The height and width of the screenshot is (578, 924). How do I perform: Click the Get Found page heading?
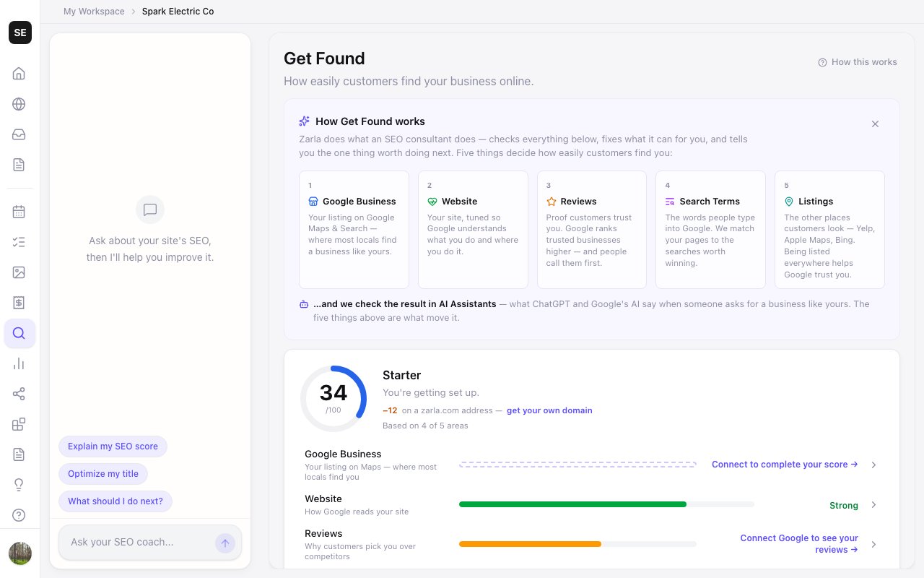click(x=324, y=59)
